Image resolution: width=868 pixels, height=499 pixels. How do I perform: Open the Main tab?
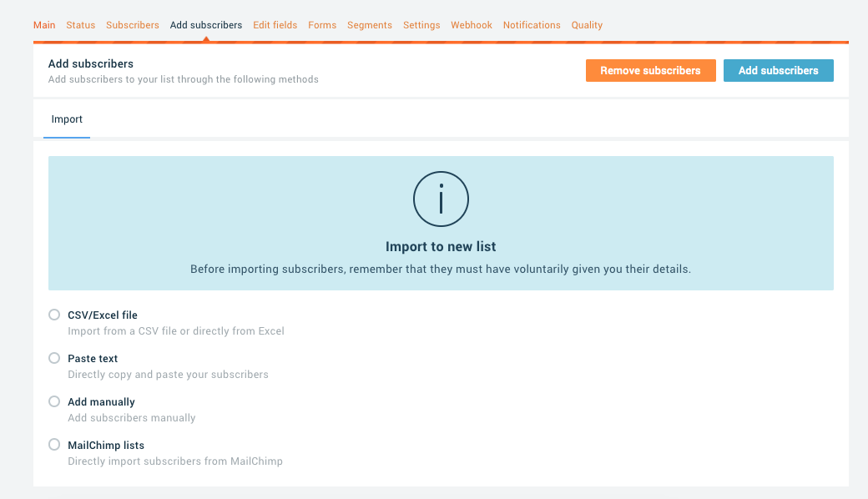(44, 25)
